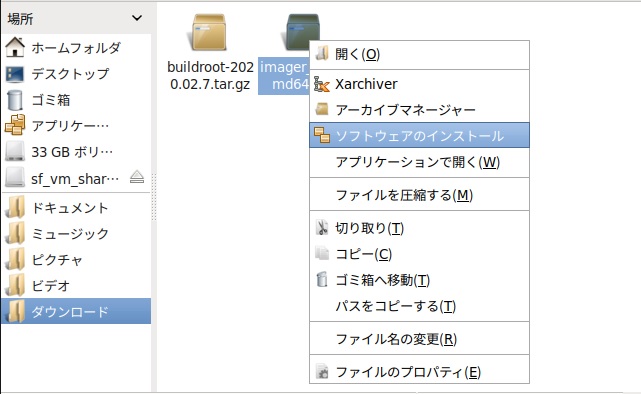Select 切り取り(T) to cut file
This screenshot has height=394, width=641.
419,228
